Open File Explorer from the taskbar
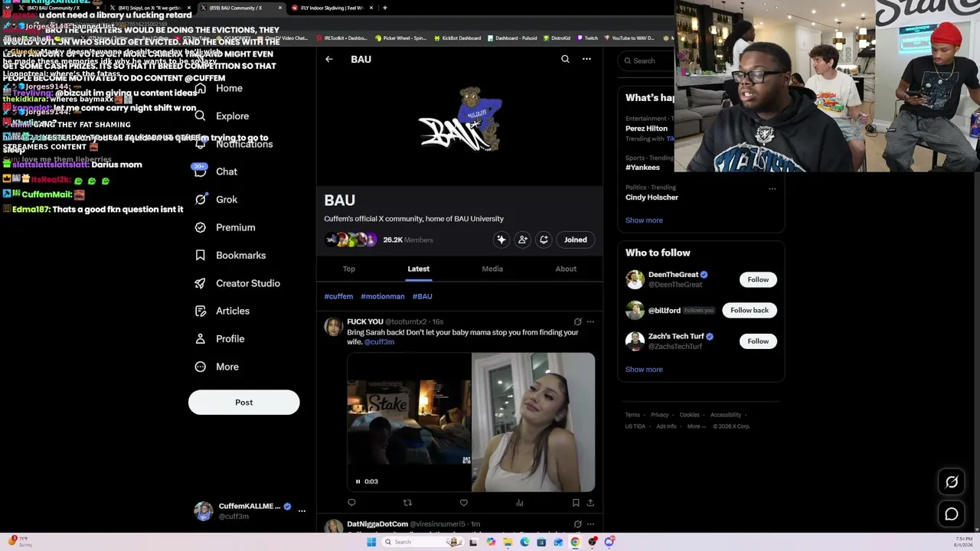The height and width of the screenshot is (551, 980). point(508,542)
